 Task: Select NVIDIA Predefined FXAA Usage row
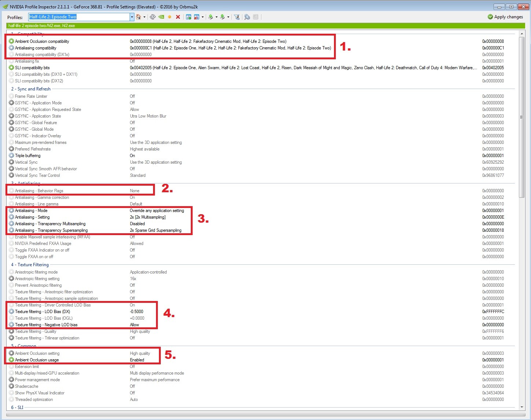tap(261, 244)
